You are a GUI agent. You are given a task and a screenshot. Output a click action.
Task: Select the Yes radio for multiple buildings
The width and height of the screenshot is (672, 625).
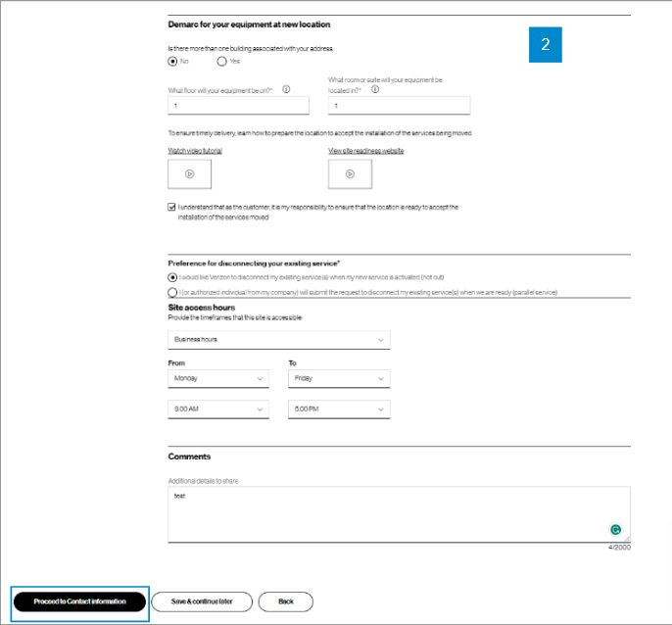pos(221,62)
